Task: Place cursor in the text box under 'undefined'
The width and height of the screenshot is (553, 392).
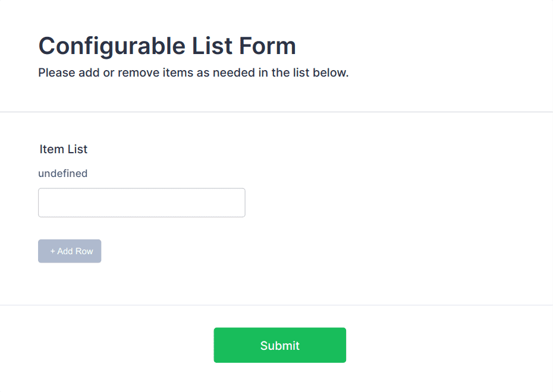Action: point(142,203)
